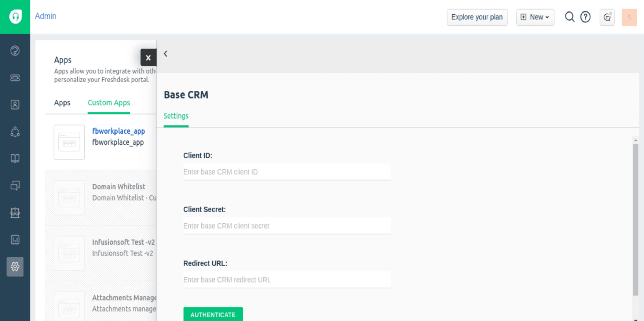
Task: Open the Forums chat icon
Action: click(15, 185)
